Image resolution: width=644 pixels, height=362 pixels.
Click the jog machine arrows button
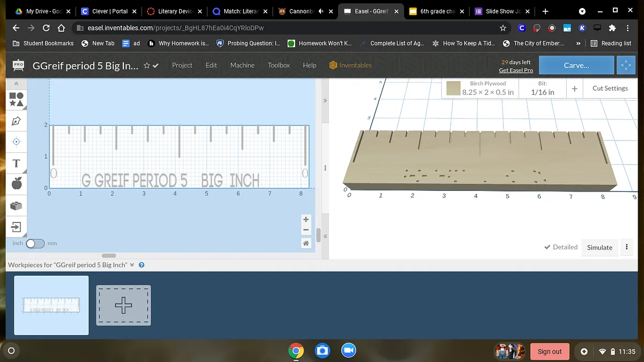point(626,65)
